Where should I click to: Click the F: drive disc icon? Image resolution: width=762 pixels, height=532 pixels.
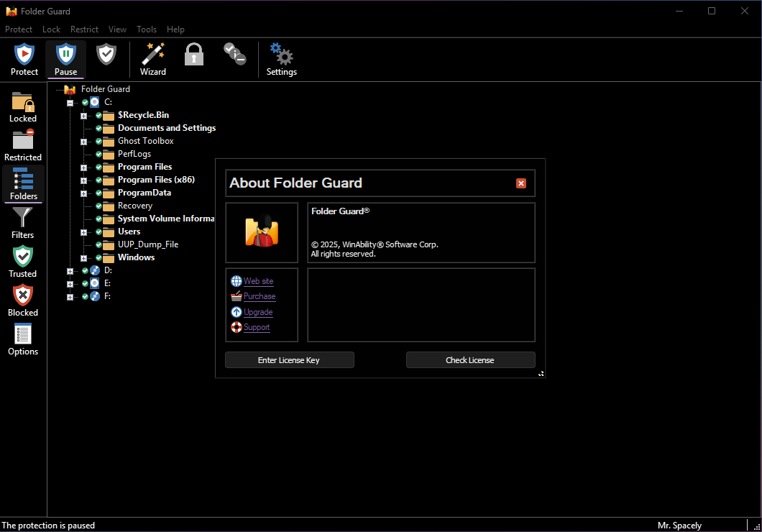pyautogui.click(x=95, y=296)
